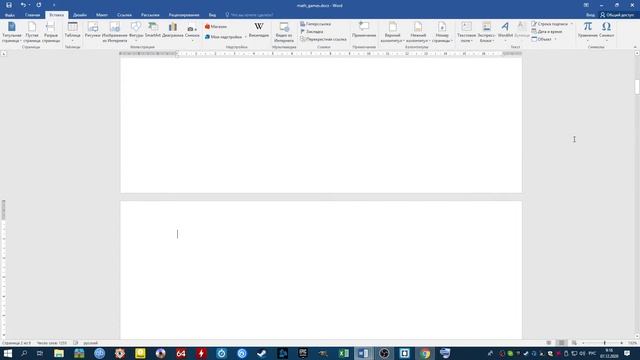The image size is (640, 360).
Task: Insert a signature line (Строка подписи)
Action: click(550, 24)
